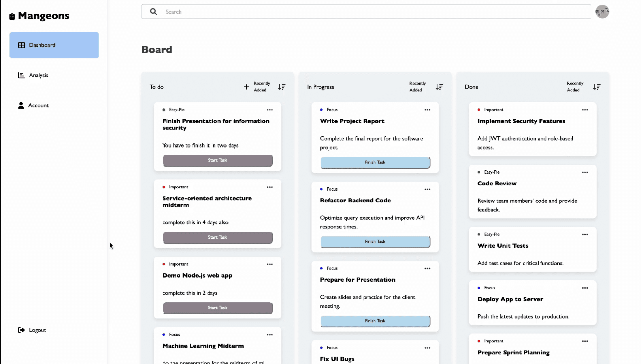Open options for Fix UI Bugs
The width and height of the screenshot is (641, 364).
[x=427, y=348]
